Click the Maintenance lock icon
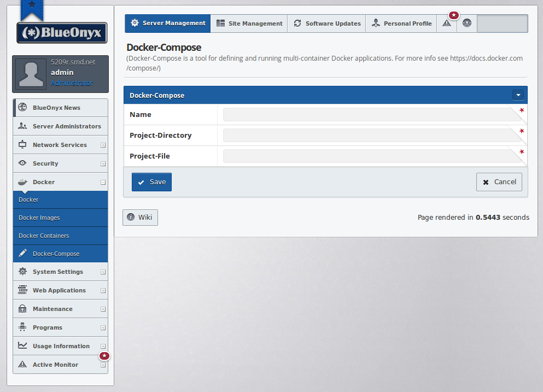This screenshot has height=392, width=543. 22,308
